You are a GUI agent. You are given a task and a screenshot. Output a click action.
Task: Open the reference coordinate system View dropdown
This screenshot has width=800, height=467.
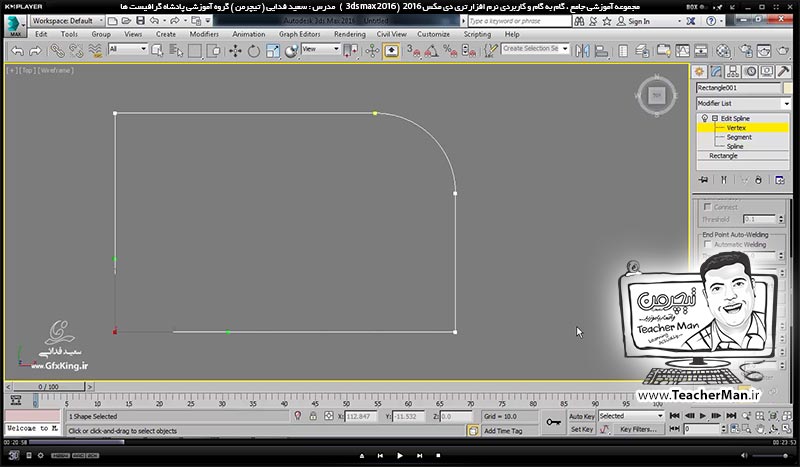coord(320,49)
